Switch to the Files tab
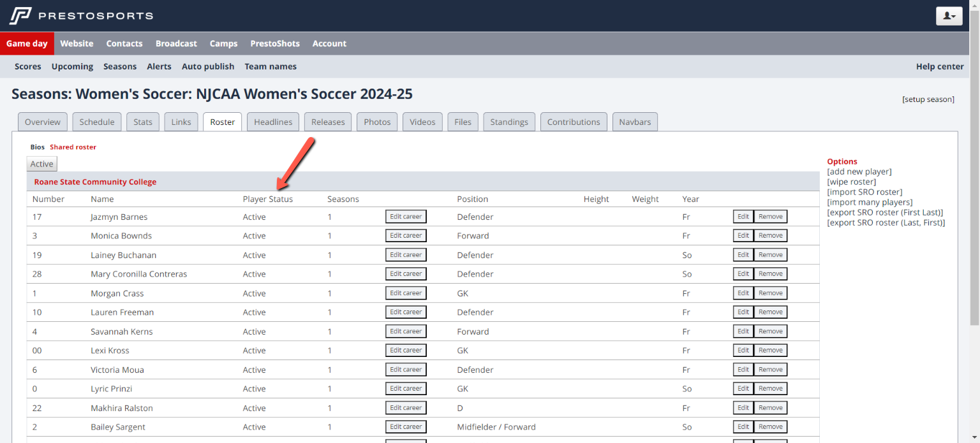980x443 pixels. [463, 122]
